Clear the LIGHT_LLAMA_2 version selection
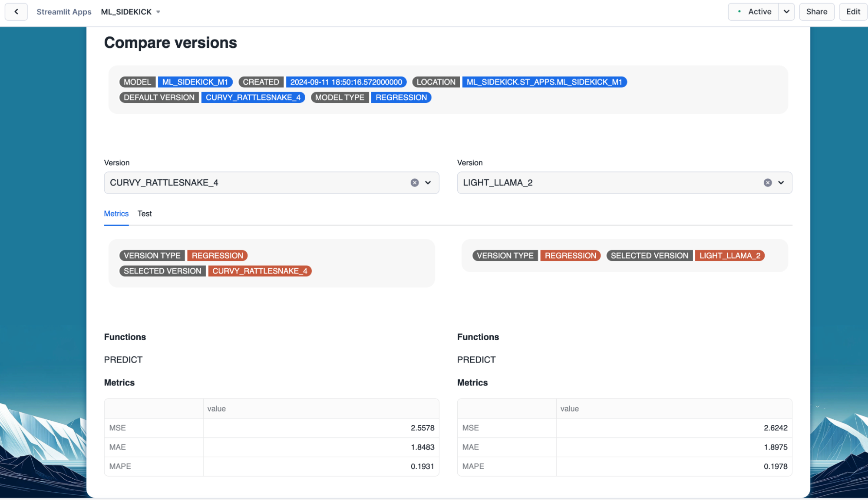The width and height of the screenshot is (868, 500). [x=768, y=183]
